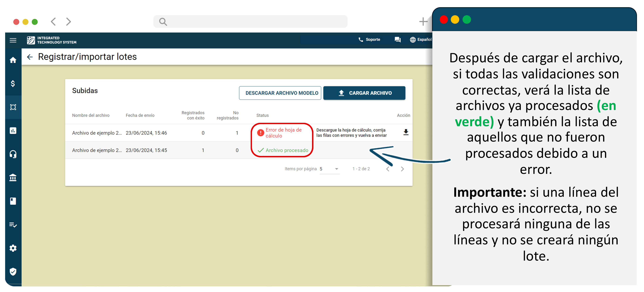Download the spreadsheet with errors
This screenshot has width=644, height=292.
tap(406, 132)
